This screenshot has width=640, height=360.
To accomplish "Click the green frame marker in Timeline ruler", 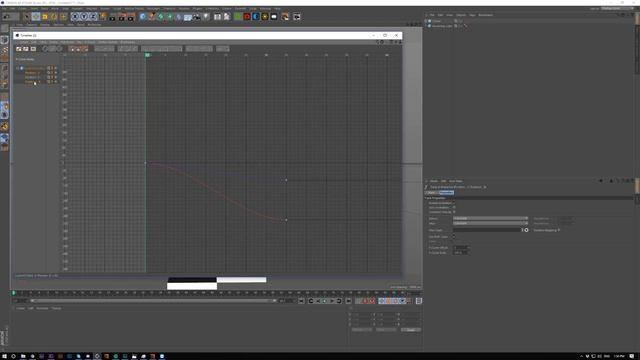I will (x=147, y=55).
